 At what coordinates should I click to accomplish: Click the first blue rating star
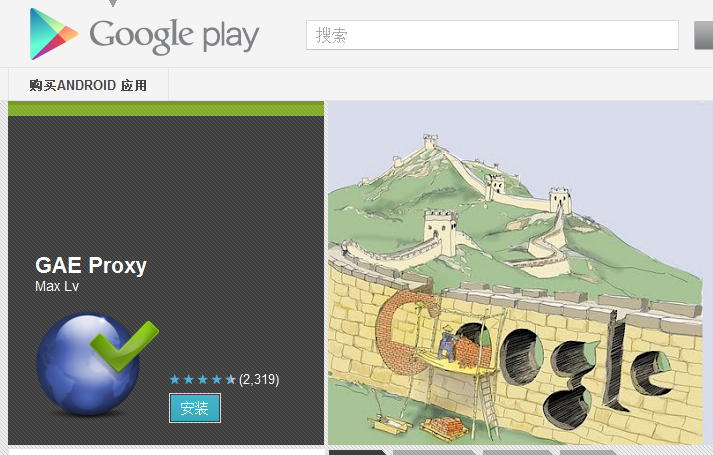(x=175, y=379)
